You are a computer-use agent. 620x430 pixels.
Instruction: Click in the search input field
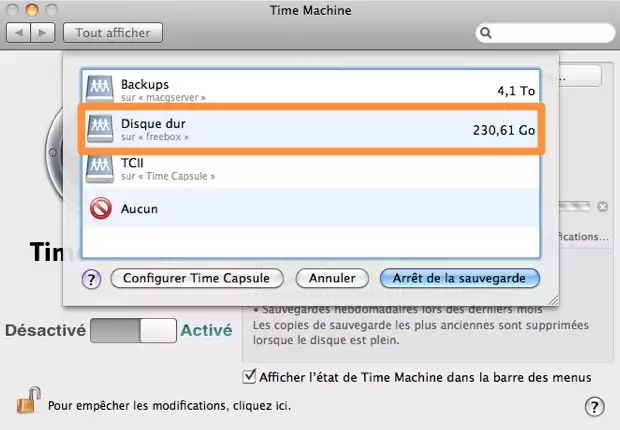pyautogui.click(x=545, y=33)
